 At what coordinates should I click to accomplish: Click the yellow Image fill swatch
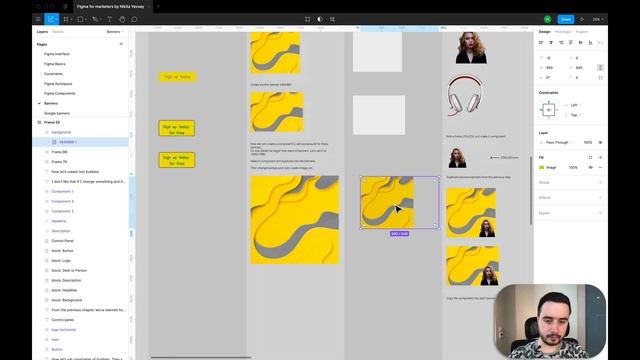pos(542,167)
